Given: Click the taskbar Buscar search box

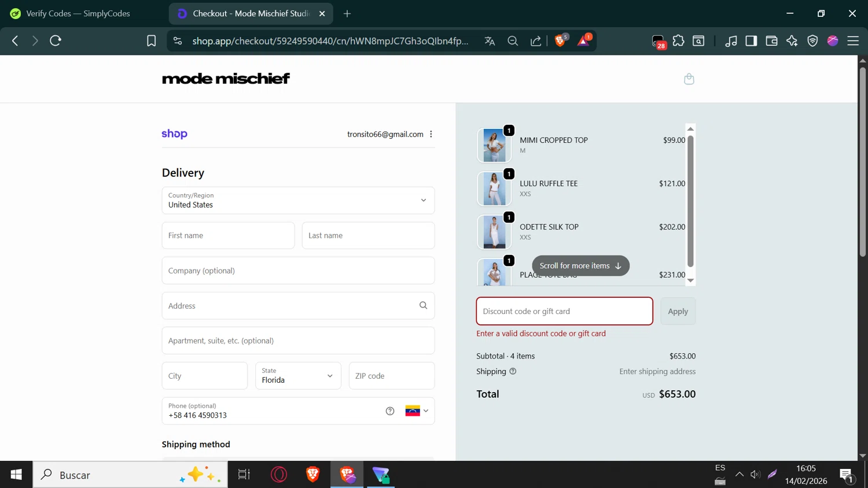Looking at the screenshot, I should click(130, 475).
